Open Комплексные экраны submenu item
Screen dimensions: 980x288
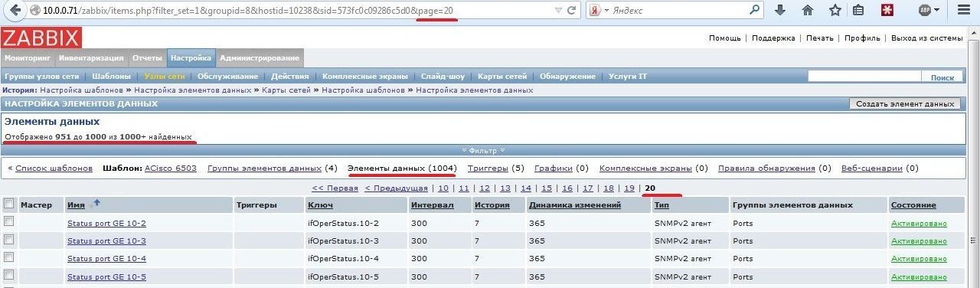tap(364, 77)
